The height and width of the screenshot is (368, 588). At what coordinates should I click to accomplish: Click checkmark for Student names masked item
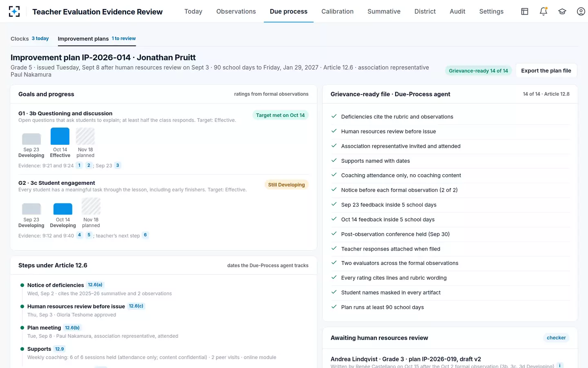(334, 292)
